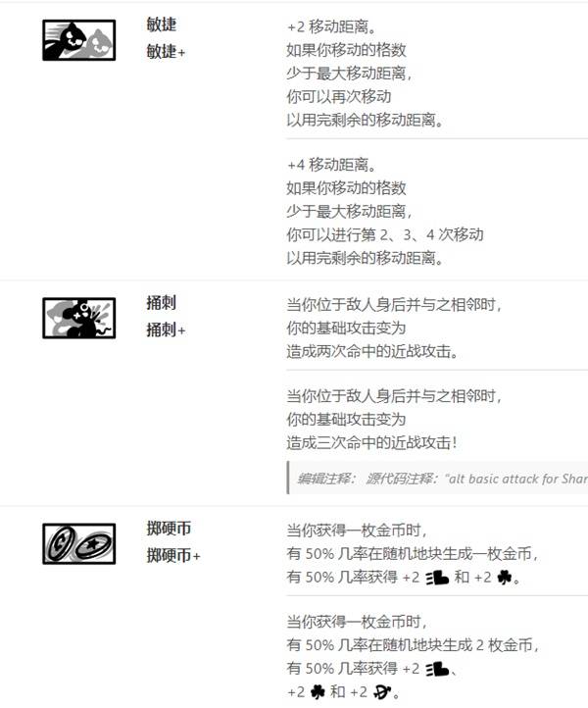
Task: Click the clover luck icon in 掷硬币 description
Action: (505, 577)
